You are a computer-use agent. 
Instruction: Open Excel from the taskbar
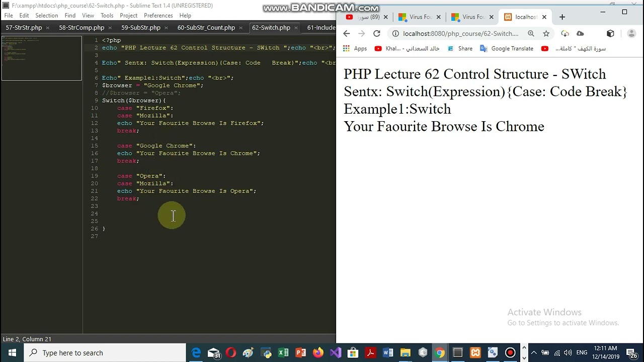283,353
